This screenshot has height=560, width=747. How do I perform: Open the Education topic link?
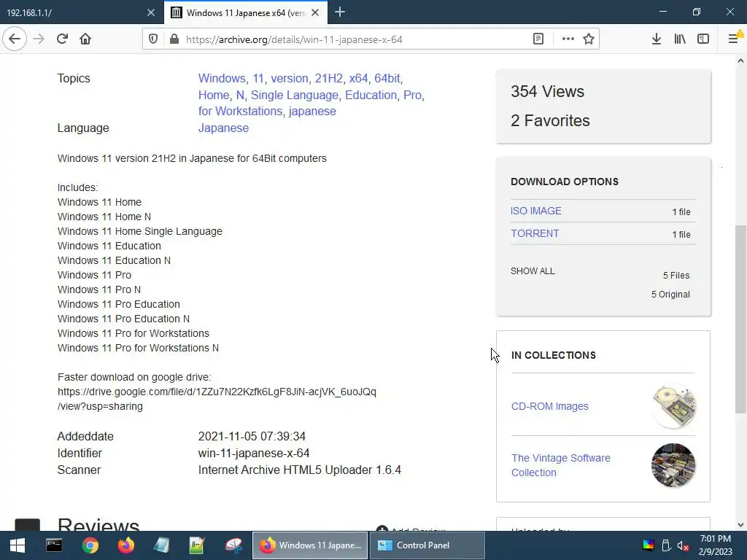371,95
